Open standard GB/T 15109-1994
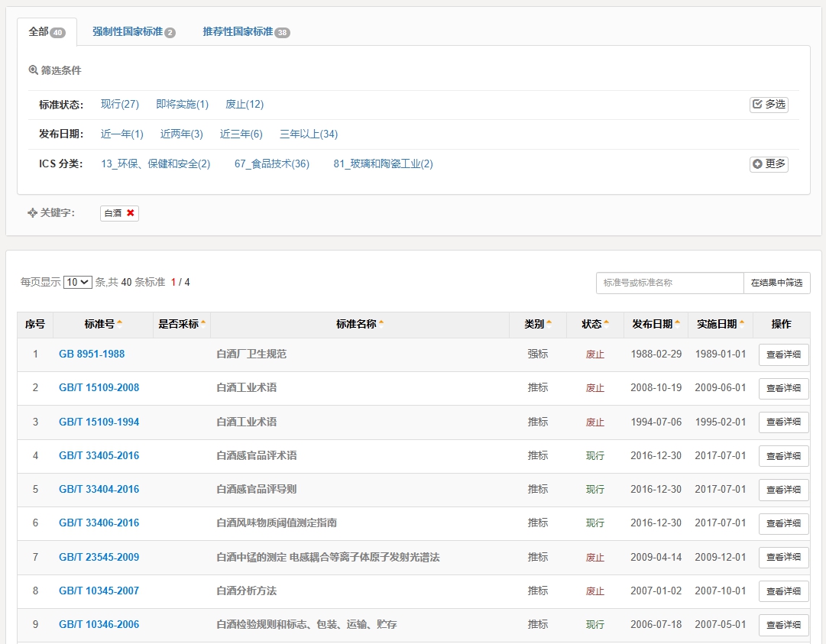826x644 pixels. click(x=99, y=422)
